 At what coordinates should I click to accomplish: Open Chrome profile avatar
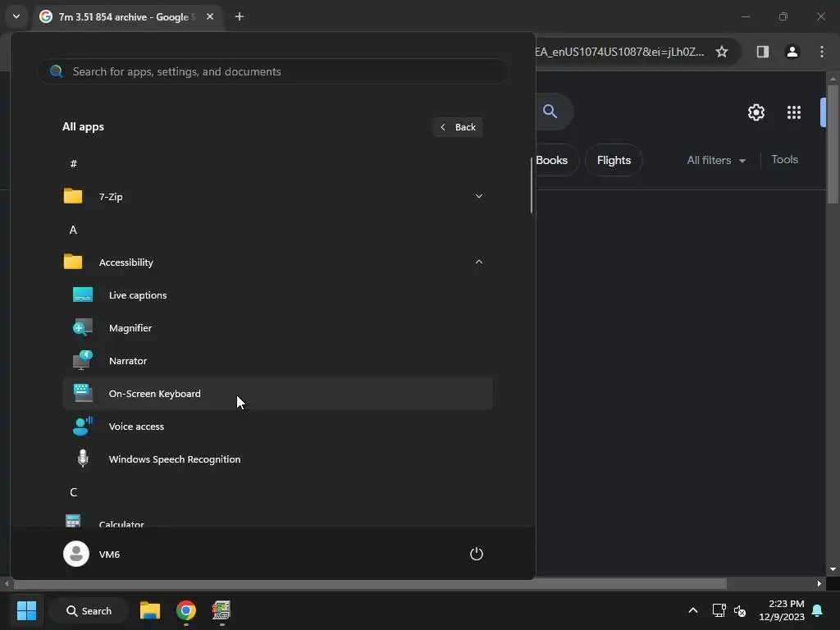click(x=792, y=52)
